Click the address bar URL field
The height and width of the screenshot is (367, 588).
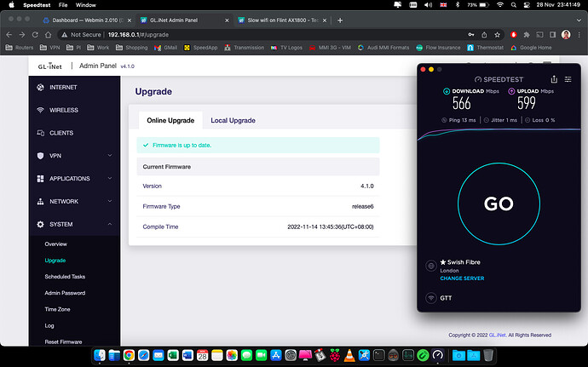click(262, 35)
